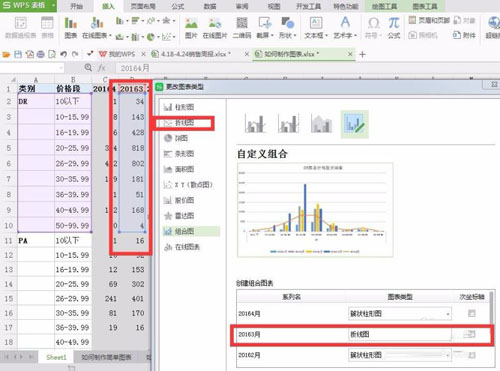Click the 图表 chart icon in ribbon
Viewport: 500px width, 371px height.
point(71,27)
